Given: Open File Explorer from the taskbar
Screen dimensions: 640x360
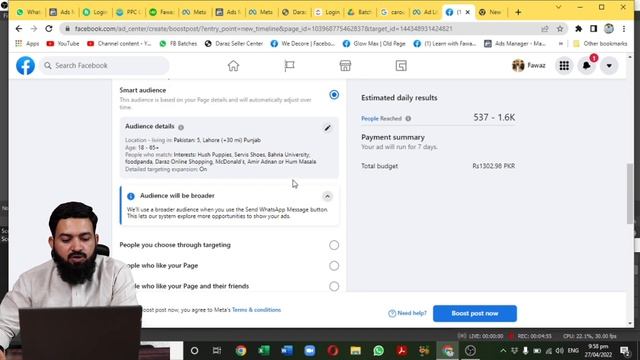Looking at the screenshot, I should [x=356, y=351].
